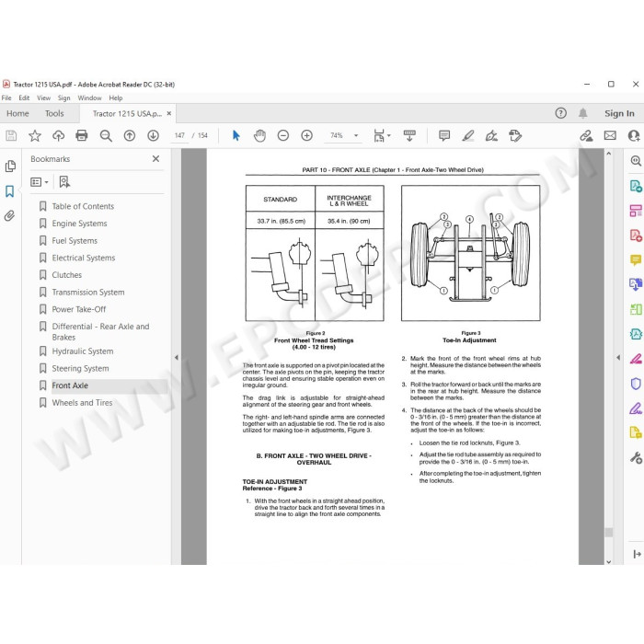
Task: Click the Save file icon
Action: pyautogui.click(x=11, y=135)
